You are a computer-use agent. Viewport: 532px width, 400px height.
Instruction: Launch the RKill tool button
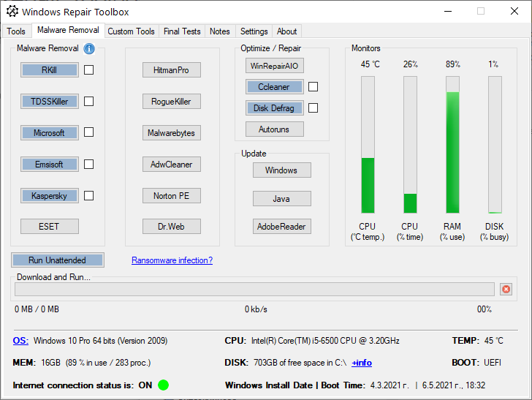click(50, 70)
